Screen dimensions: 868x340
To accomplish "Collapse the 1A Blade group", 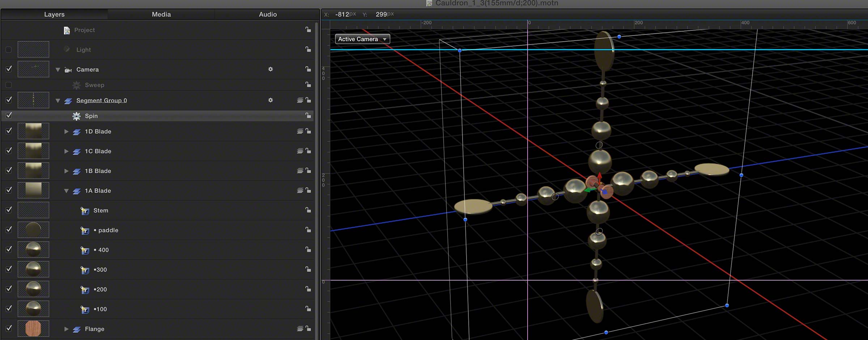I will [x=66, y=191].
